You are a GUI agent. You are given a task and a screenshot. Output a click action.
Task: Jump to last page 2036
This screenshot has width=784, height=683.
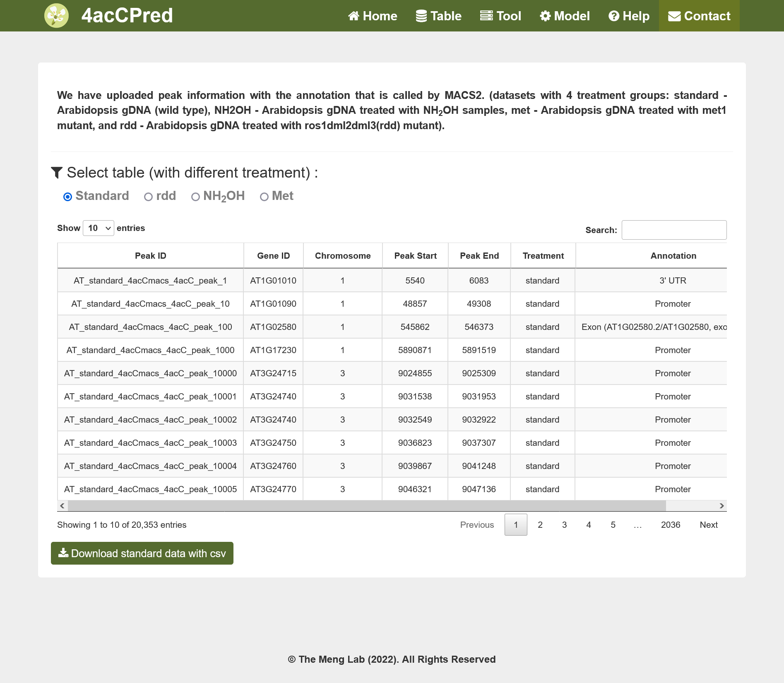coord(671,524)
